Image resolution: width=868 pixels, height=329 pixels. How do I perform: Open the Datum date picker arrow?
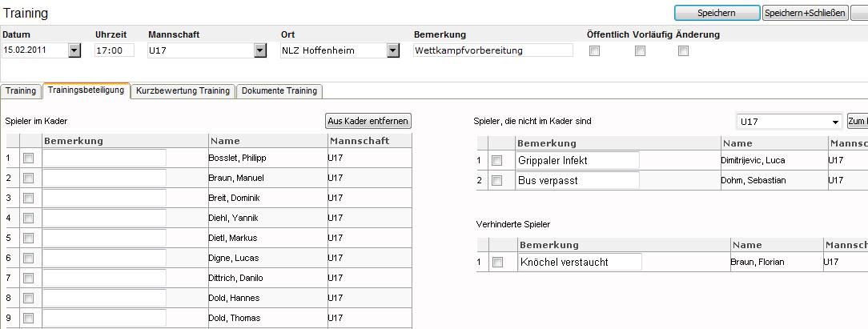(74, 51)
